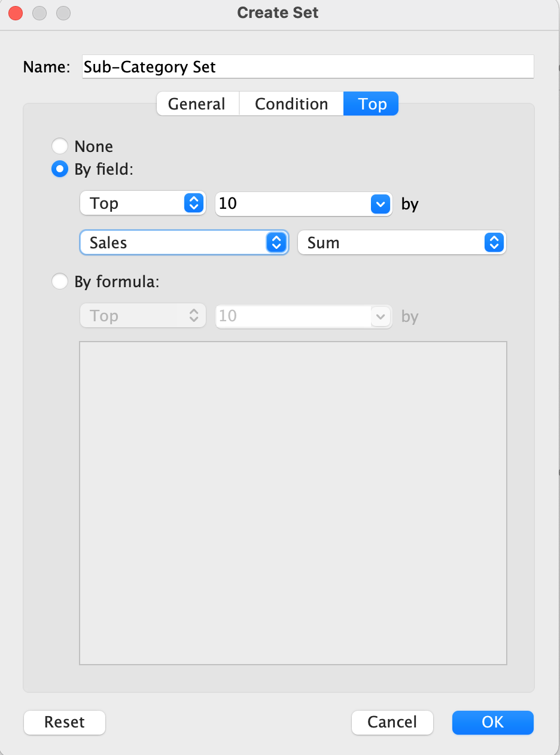Click the stepper arrows on Top dropdown
This screenshot has width=560, height=755.
tap(193, 204)
